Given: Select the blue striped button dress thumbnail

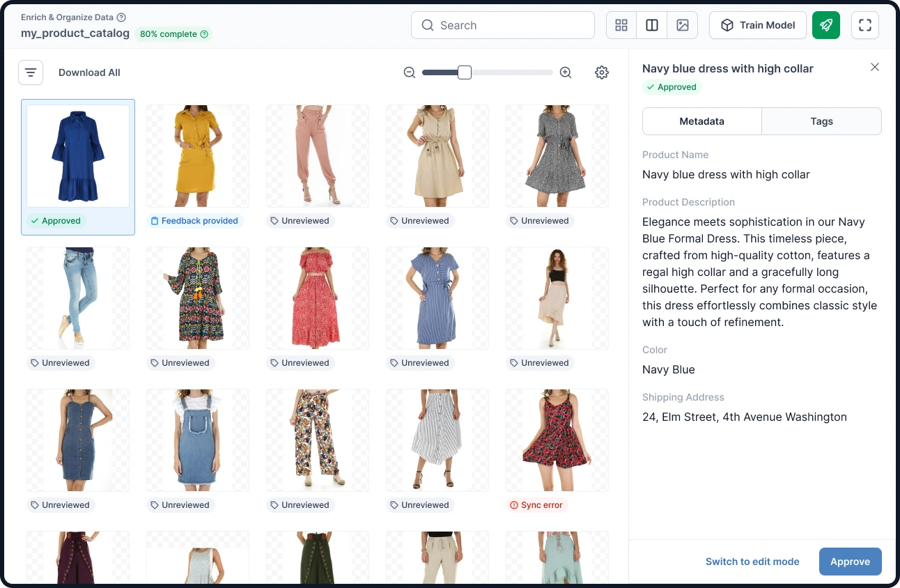Looking at the screenshot, I should (x=437, y=298).
